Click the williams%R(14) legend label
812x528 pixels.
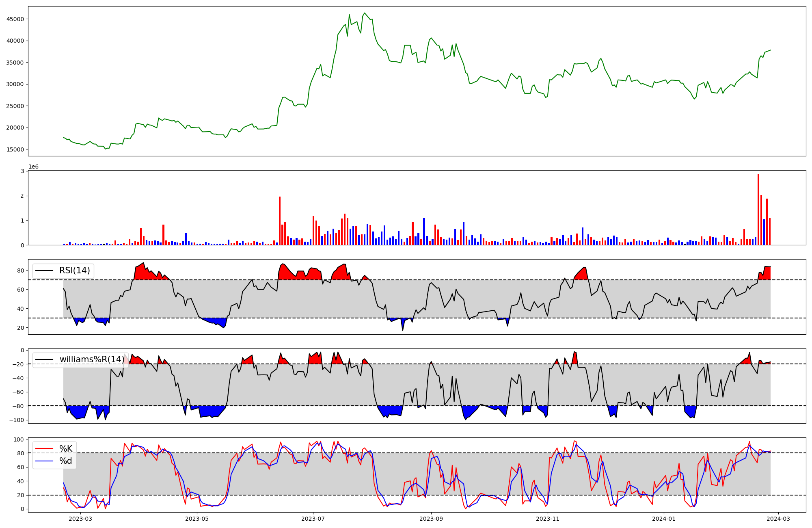click(x=92, y=359)
